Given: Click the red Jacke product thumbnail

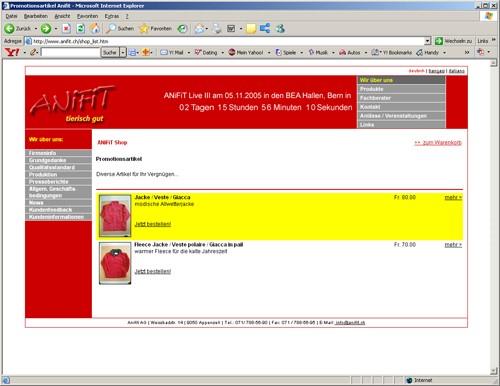Looking at the screenshot, I should 115,216.
